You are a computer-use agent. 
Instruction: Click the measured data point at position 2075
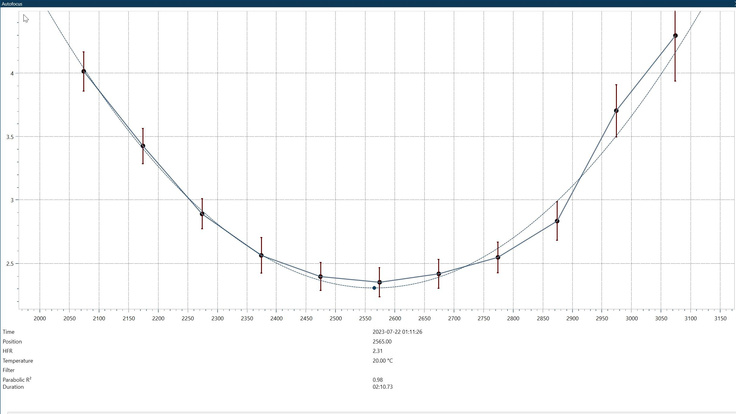(x=84, y=71)
